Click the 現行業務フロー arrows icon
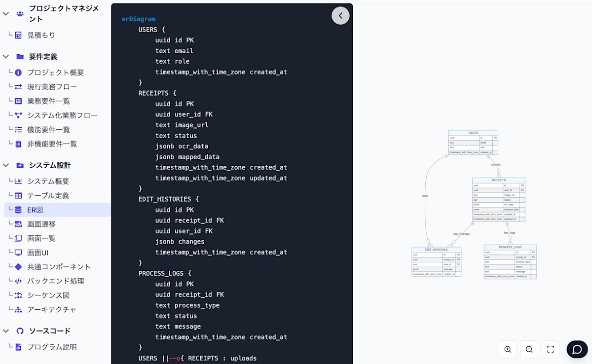This screenshot has width=592, height=364. click(18, 87)
